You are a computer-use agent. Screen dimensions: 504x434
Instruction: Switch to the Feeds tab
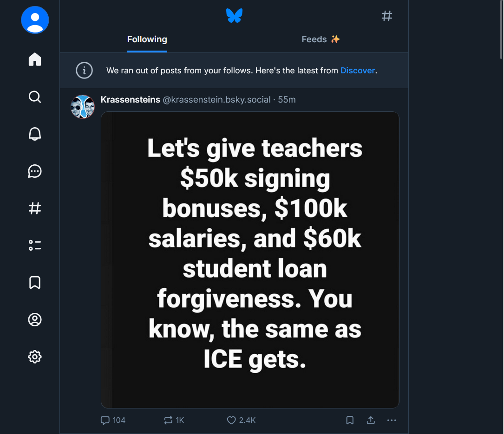click(x=321, y=39)
